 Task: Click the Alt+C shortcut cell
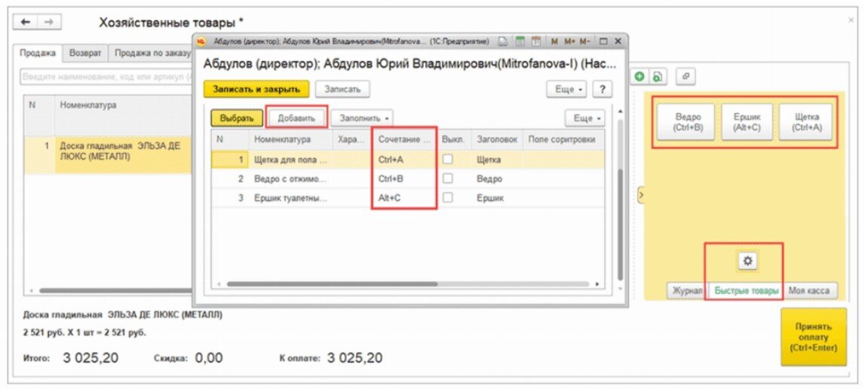click(x=405, y=198)
